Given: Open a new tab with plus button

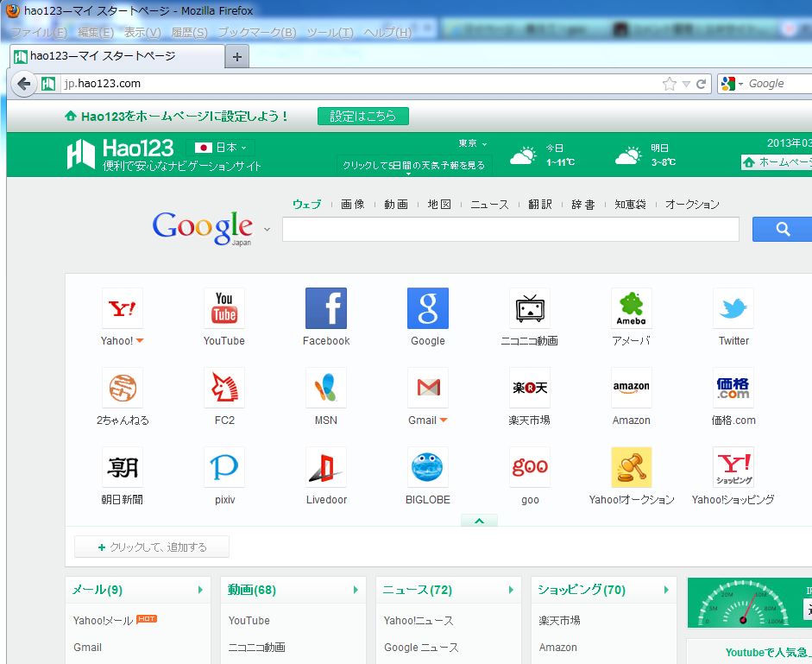Looking at the screenshot, I should coord(237,56).
